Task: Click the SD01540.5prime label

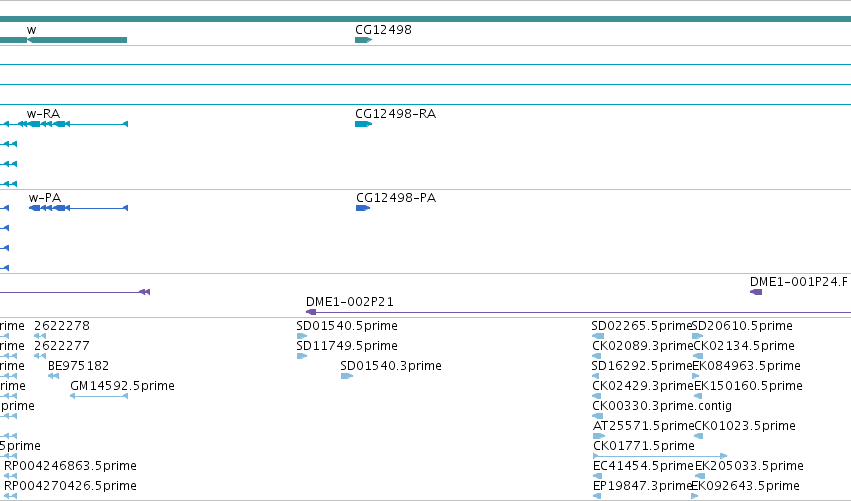Action: coord(347,326)
